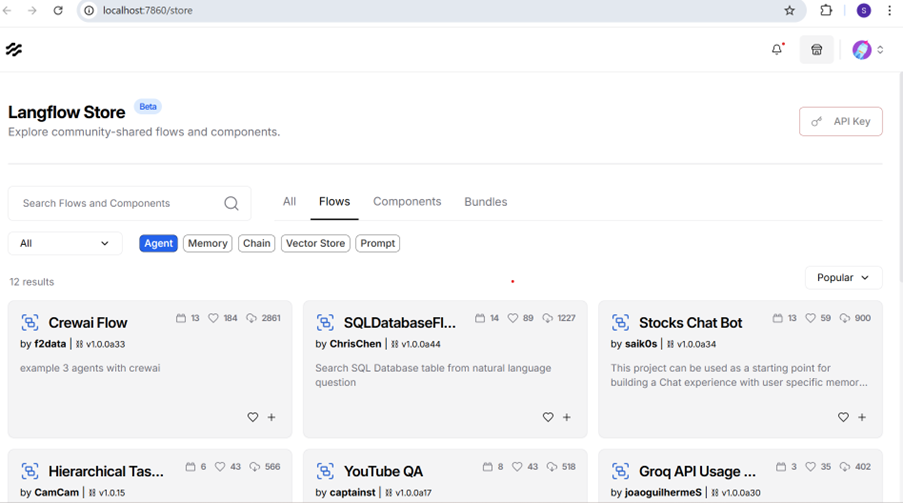The image size is (903, 503).
Task: Click the Crewai Flow title
Action: (x=88, y=323)
